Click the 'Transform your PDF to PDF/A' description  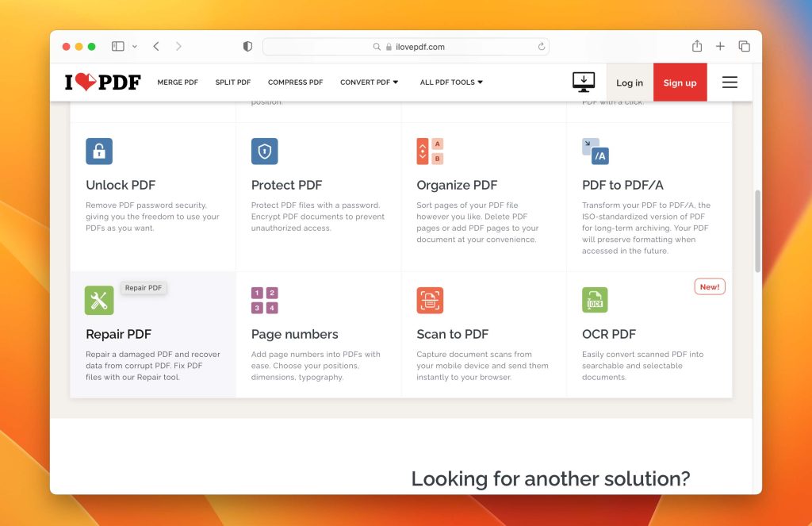[x=646, y=228]
